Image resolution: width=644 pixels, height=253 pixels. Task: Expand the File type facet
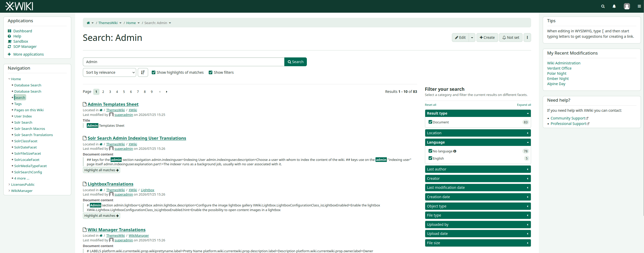click(478, 215)
